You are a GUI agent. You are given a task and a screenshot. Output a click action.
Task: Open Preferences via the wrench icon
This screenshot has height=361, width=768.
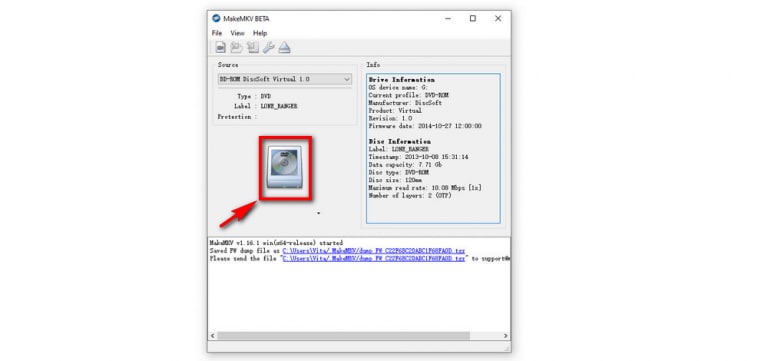tap(268, 48)
